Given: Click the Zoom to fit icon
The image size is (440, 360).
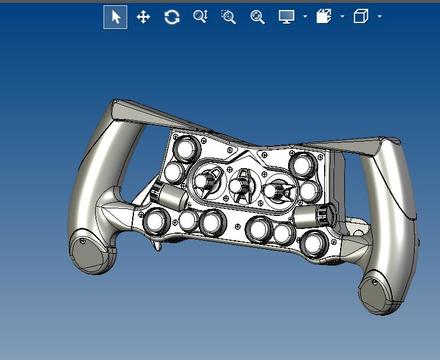Looking at the screenshot, I should [257, 17].
